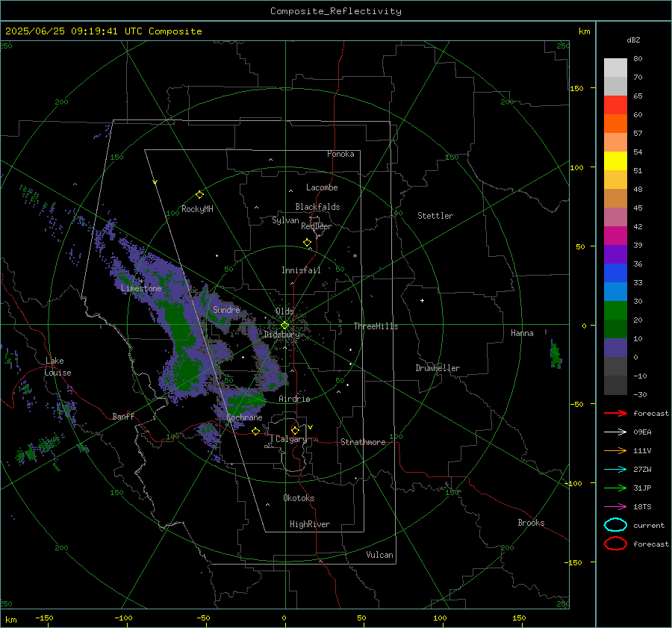Click the Stettler town label

[x=435, y=216]
